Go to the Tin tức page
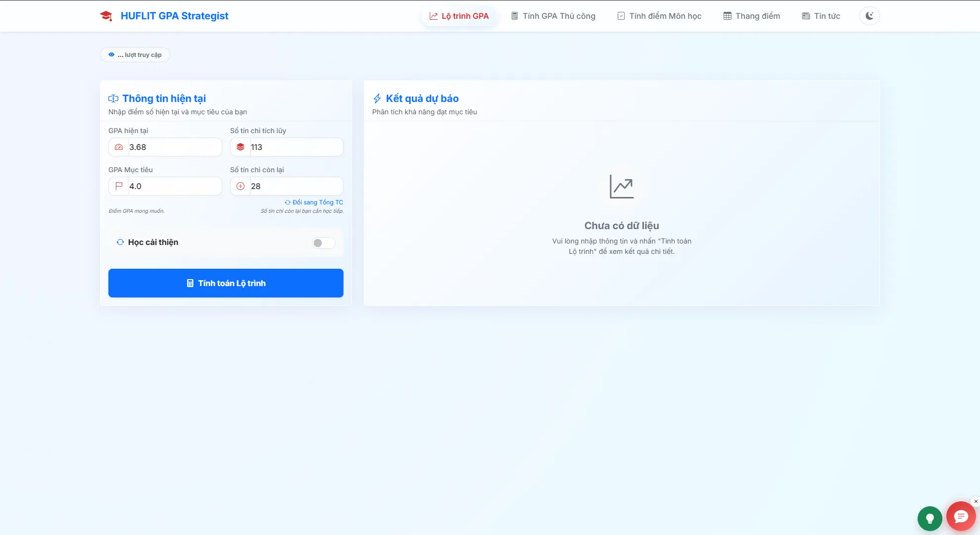The image size is (980, 535). click(820, 15)
